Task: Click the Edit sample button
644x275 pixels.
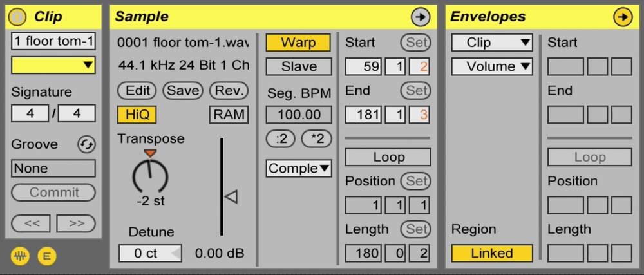Action: click(x=137, y=91)
